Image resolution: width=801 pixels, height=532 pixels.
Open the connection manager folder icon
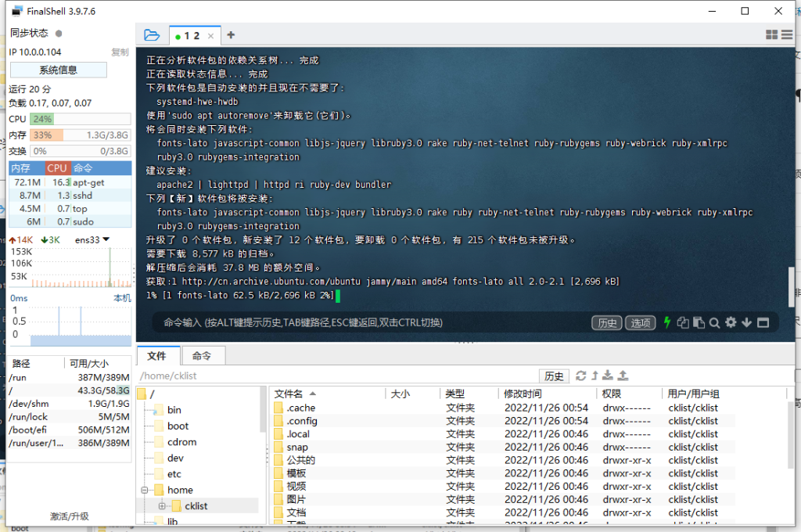152,35
